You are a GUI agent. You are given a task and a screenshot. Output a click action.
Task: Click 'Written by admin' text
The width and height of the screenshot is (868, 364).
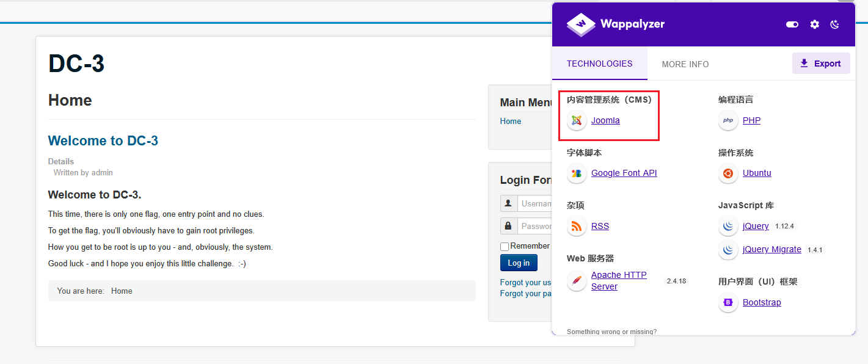pos(83,172)
